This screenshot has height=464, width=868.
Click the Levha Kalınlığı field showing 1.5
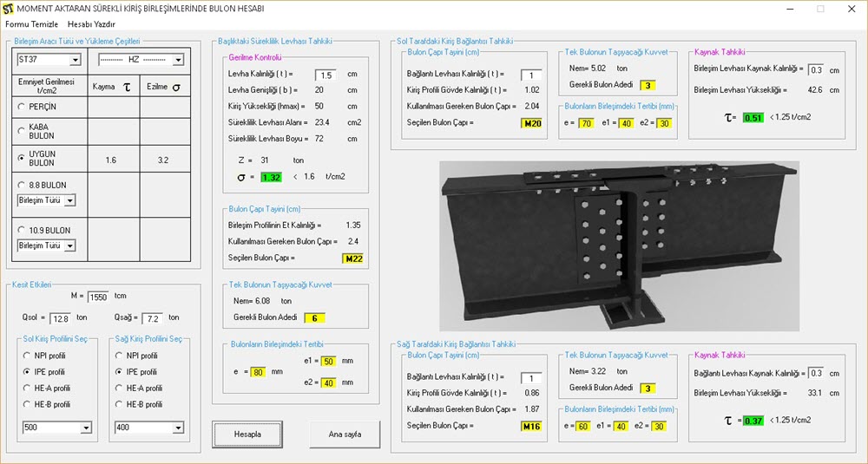326,75
